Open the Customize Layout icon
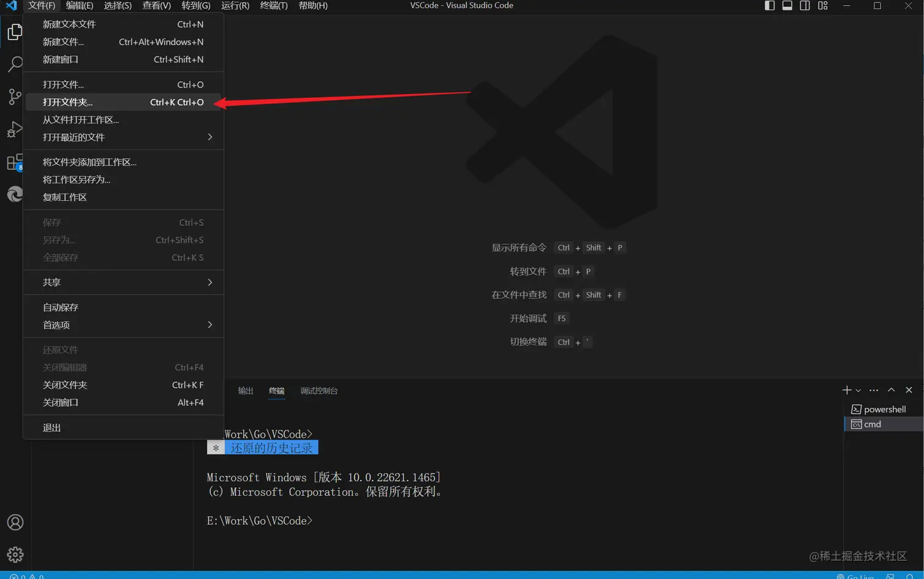 coord(823,5)
